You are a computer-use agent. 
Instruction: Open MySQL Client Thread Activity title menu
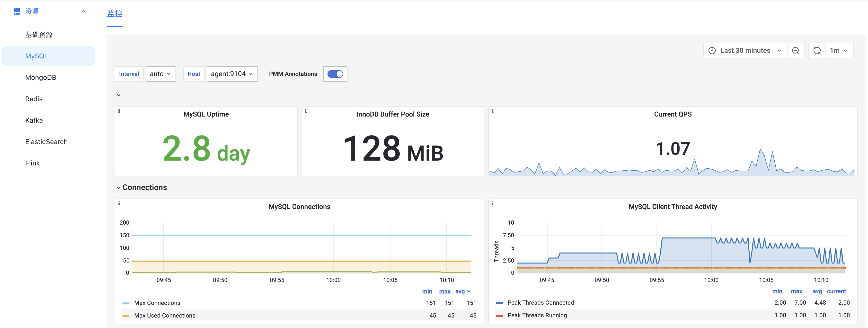point(673,207)
